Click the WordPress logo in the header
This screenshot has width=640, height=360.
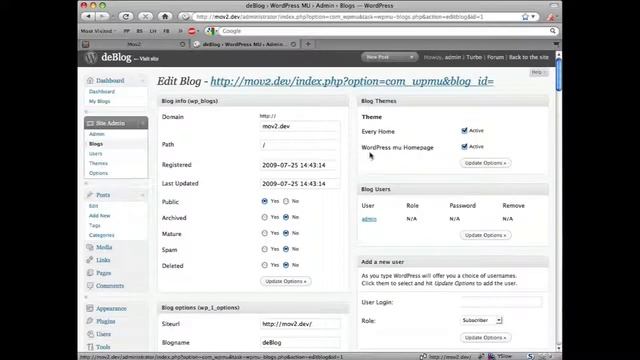91,58
